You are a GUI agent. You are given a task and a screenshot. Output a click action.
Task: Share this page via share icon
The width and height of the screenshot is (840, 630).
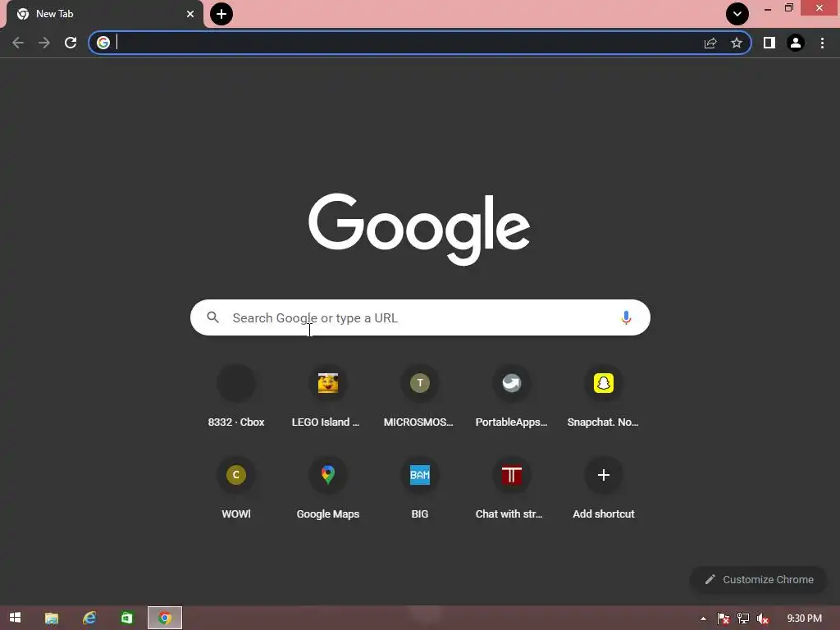point(710,43)
